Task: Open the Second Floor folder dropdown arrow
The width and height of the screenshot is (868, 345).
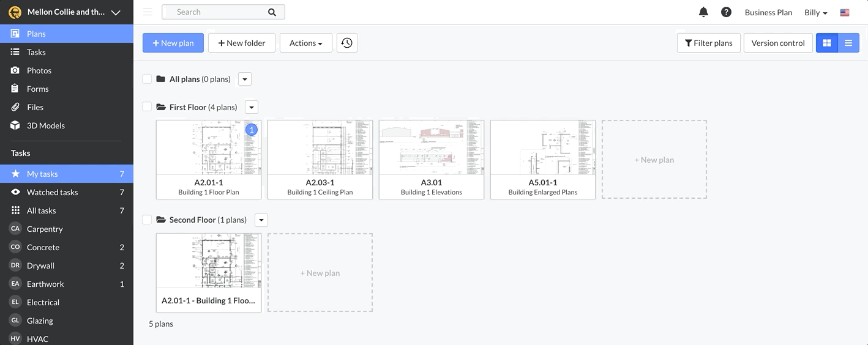Action: (261, 220)
